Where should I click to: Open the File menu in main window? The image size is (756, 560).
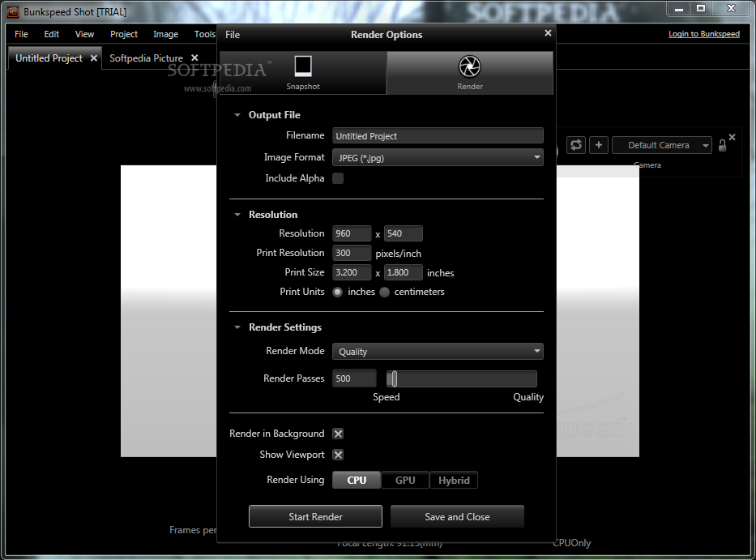21,34
